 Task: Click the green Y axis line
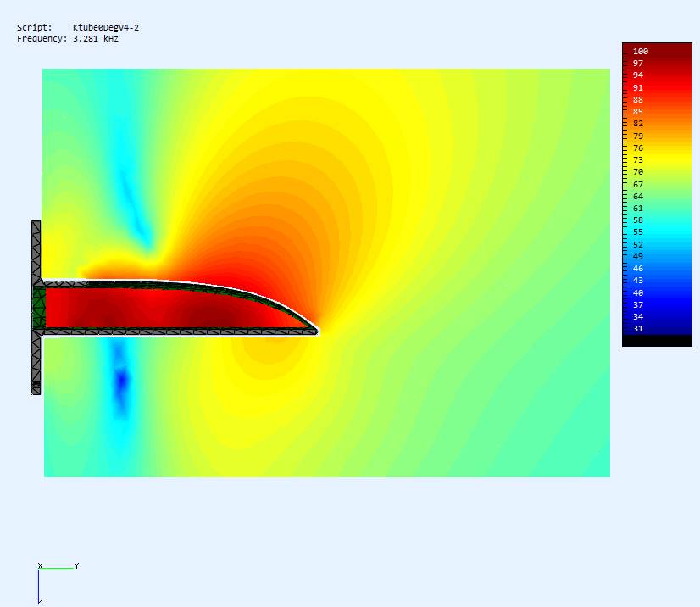click(x=57, y=568)
